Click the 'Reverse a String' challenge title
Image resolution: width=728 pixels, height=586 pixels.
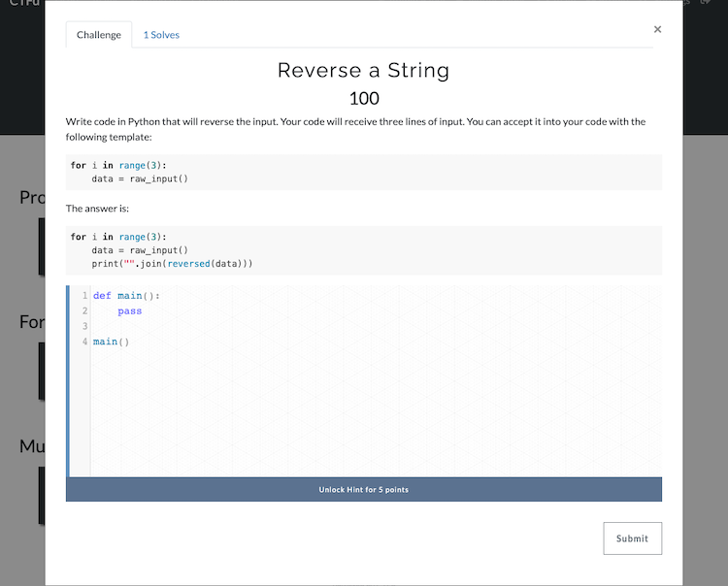363,70
